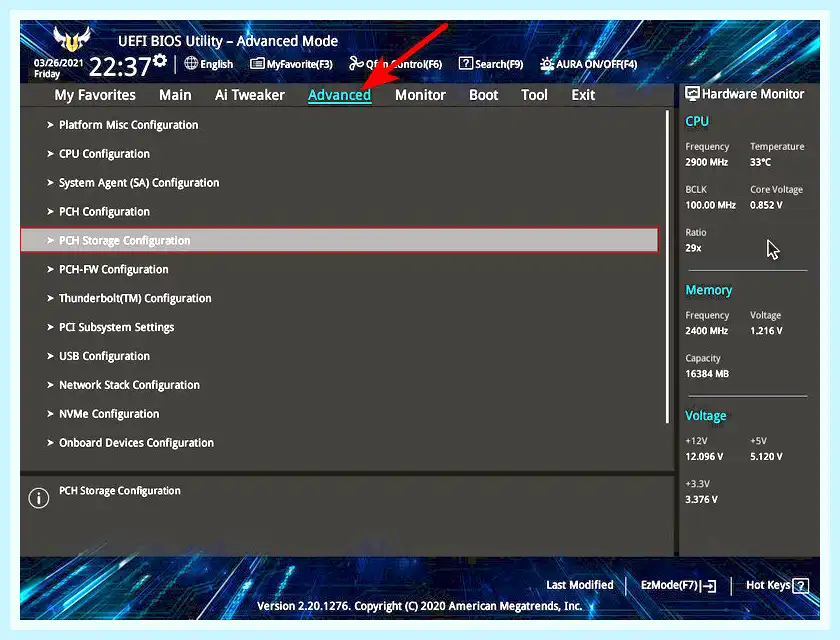The image size is (840, 640).
Task: Click the Memory section heading
Action: (708, 290)
